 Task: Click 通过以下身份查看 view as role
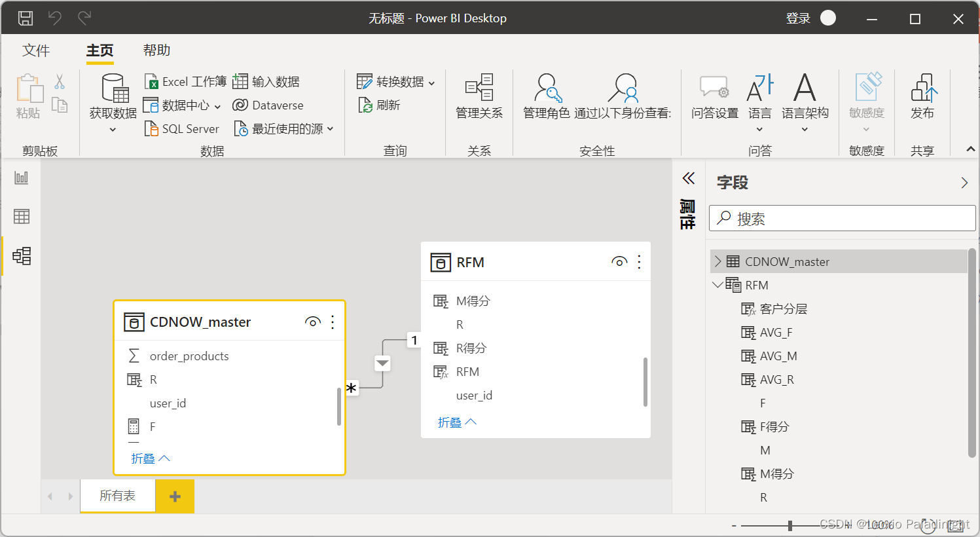(x=623, y=96)
